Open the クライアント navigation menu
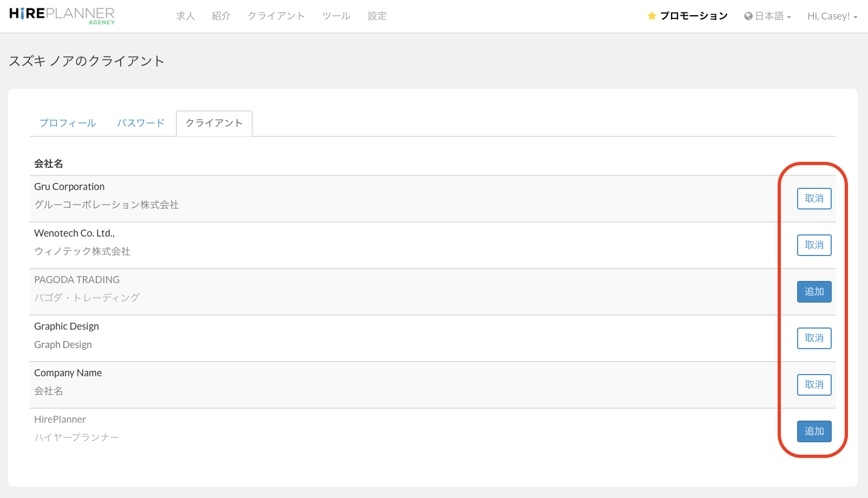 276,16
